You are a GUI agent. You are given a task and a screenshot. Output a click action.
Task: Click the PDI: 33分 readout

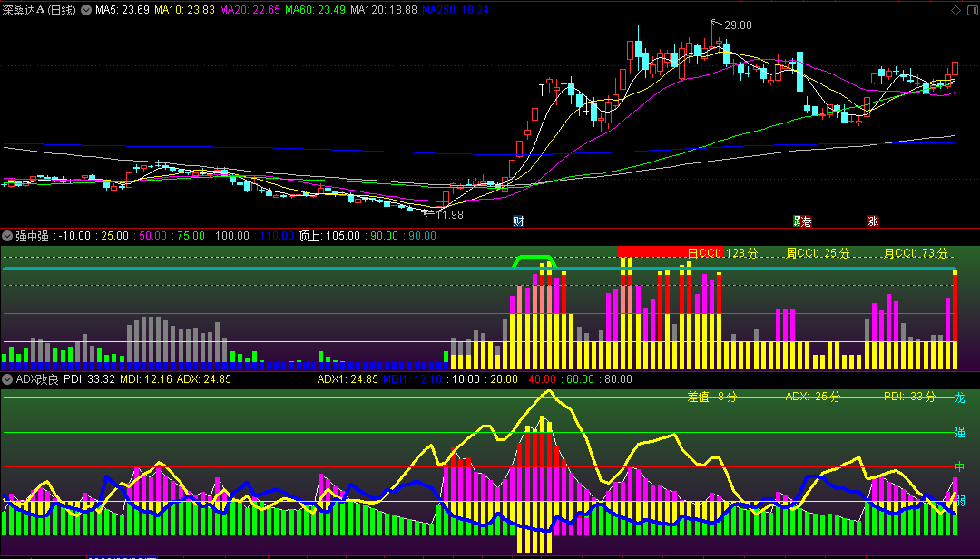point(909,397)
